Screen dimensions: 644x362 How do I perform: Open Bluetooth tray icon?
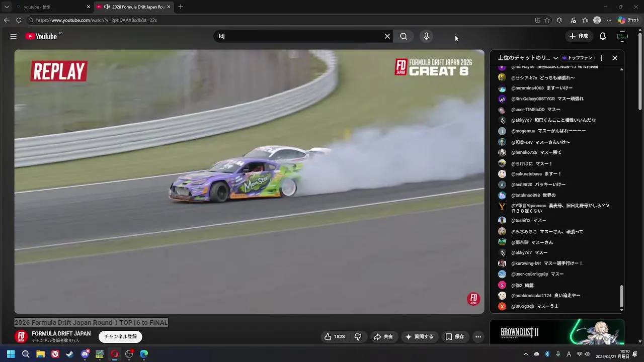[x=547, y=354]
